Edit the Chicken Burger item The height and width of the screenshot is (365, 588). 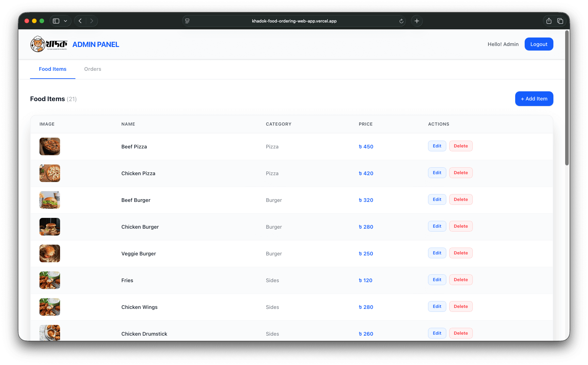point(437,226)
